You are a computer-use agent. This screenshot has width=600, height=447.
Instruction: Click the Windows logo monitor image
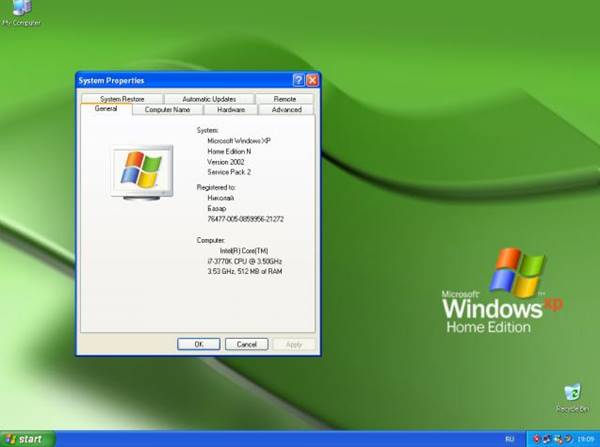click(142, 172)
